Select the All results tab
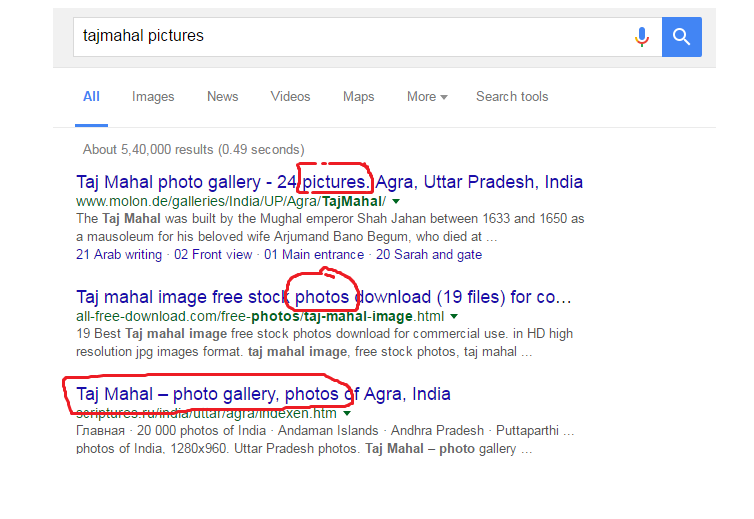The image size is (754, 519). coord(91,97)
